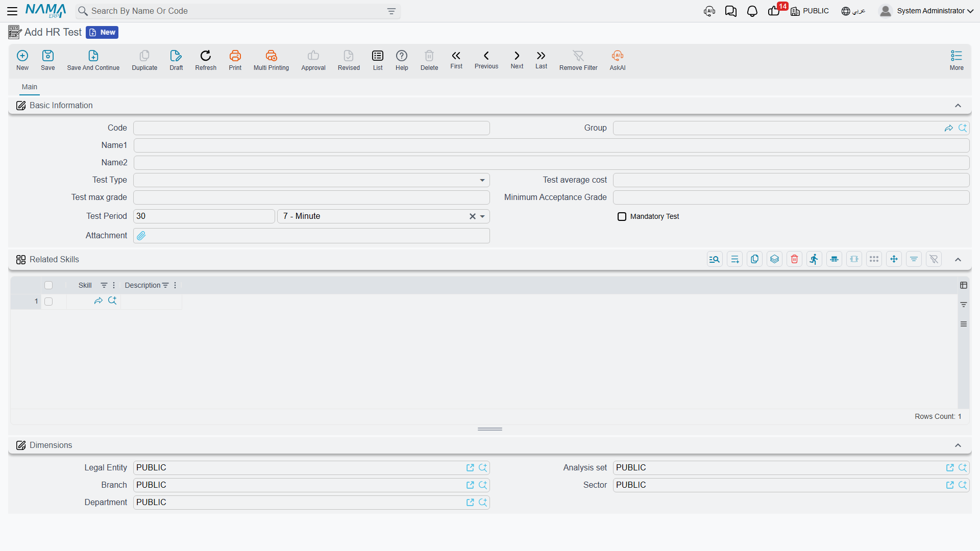Open Sector record link icon
The height and width of the screenshot is (551, 980).
click(950, 485)
